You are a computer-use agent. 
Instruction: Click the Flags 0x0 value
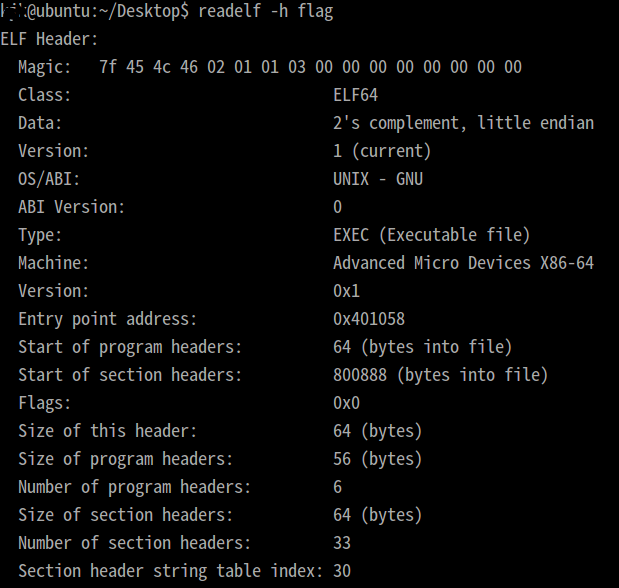[x=346, y=403]
